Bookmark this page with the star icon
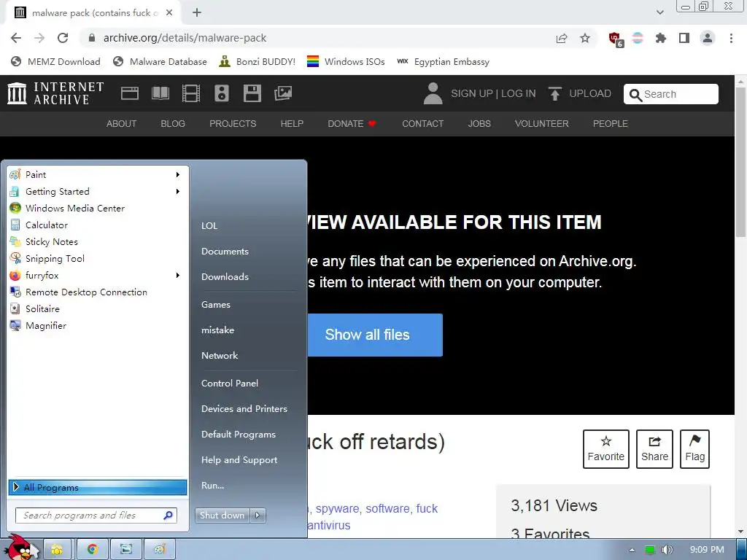 (x=585, y=38)
